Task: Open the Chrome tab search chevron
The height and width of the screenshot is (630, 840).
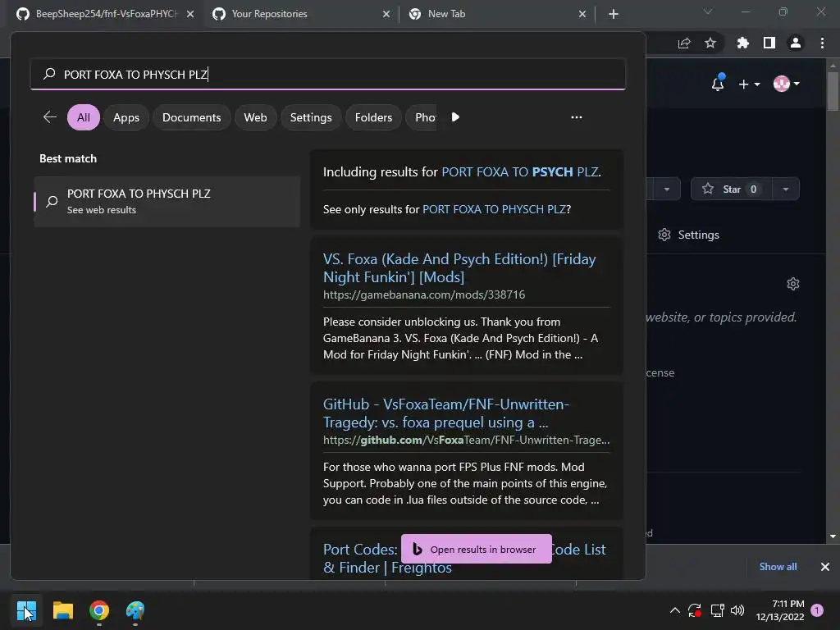Action: click(x=708, y=11)
